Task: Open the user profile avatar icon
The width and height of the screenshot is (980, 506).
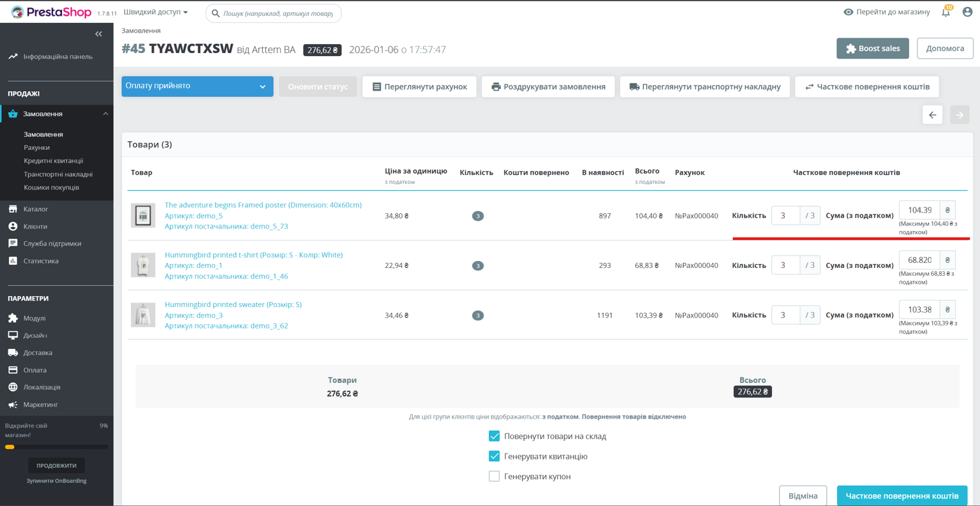Action: (967, 12)
